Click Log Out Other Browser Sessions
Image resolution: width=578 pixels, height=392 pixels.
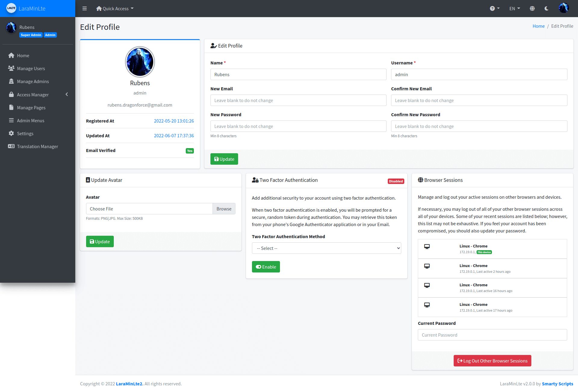(x=492, y=361)
